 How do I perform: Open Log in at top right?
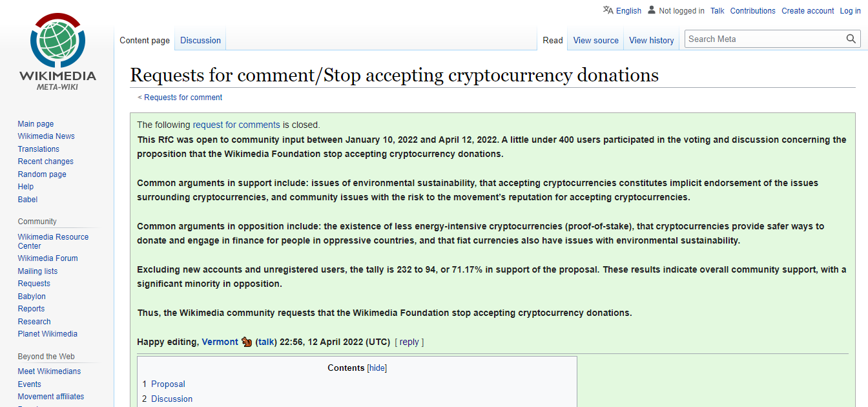(850, 10)
